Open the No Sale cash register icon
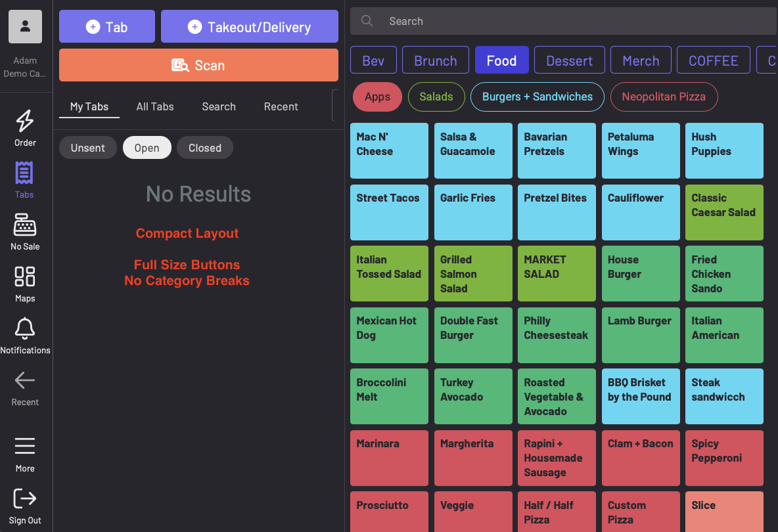 coord(25,225)
